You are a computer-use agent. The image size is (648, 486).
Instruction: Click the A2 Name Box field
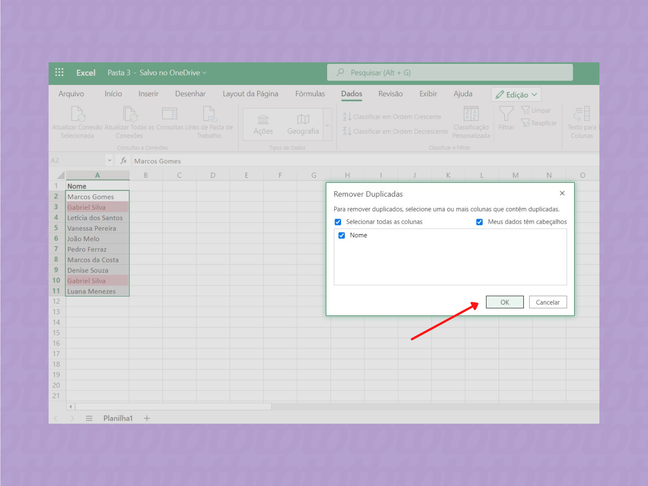click(77, 160)
